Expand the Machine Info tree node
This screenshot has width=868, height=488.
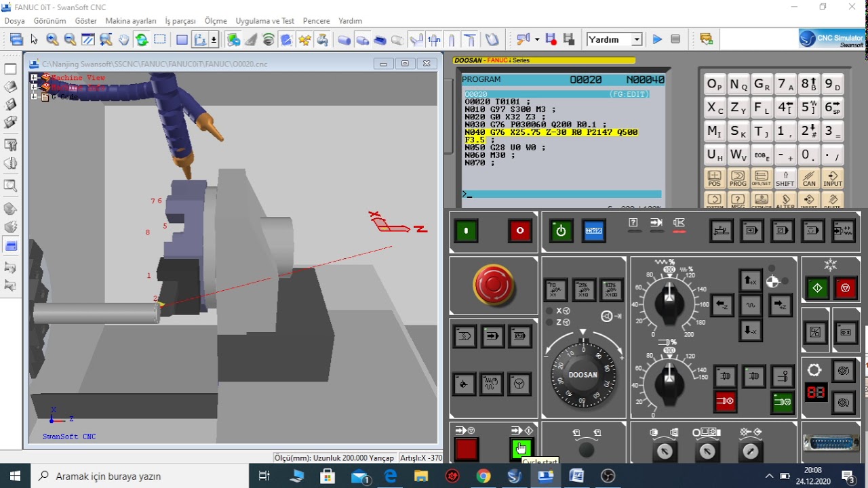(x=34, y=87)
